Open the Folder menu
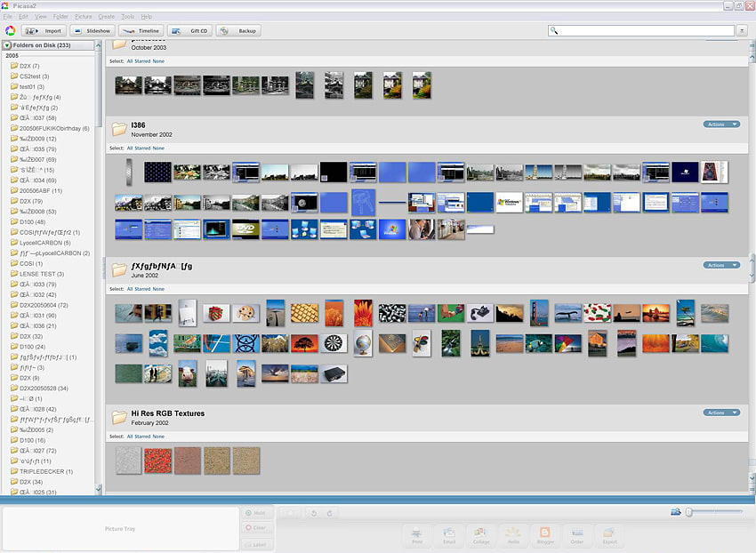The height and width of the screenshot is (553, 756). 60,16
